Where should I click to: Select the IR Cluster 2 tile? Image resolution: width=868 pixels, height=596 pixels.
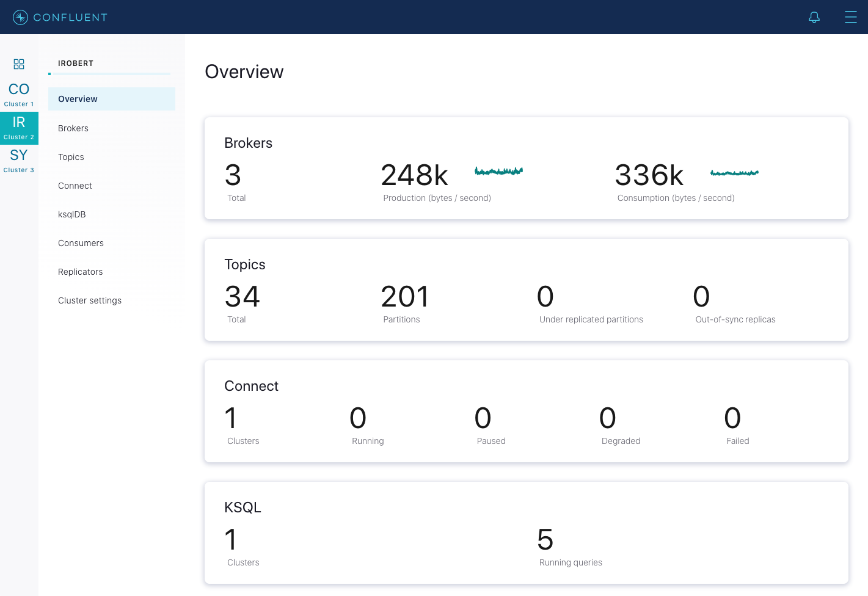[x=19, y=128]
